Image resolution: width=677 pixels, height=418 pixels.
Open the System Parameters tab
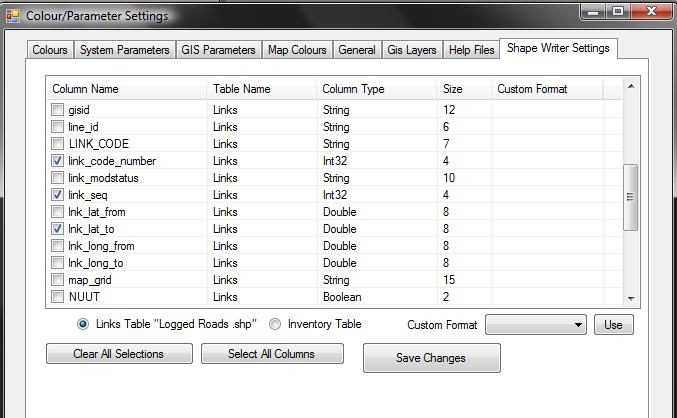[124, 50]
